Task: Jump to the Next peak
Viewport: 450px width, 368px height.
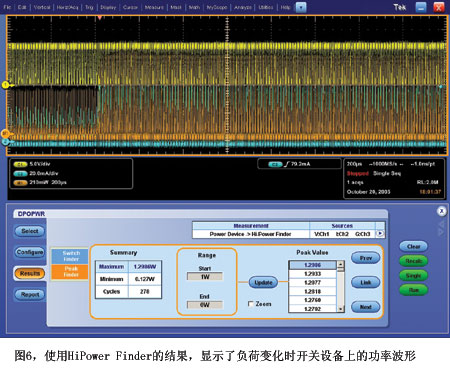Action: (x=366, y=307)
